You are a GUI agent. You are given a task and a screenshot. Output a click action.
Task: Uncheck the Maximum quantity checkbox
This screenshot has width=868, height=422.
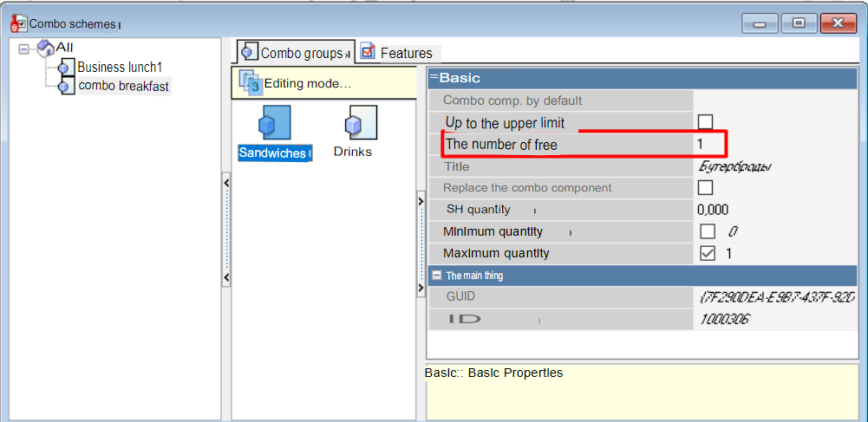[708, 254]
